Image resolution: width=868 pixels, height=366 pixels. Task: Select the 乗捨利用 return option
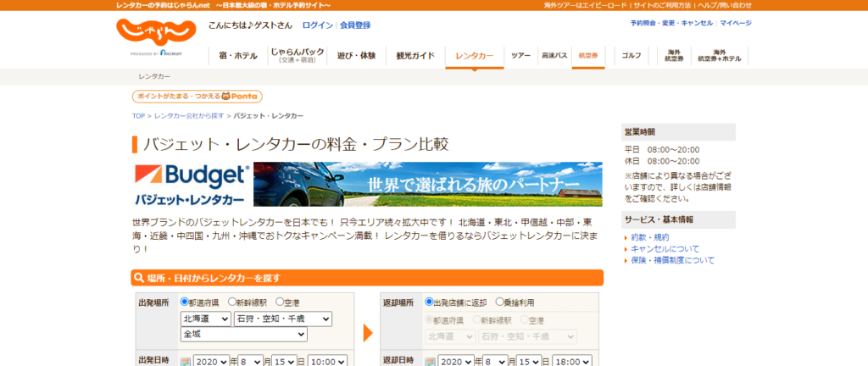[x=499, y=302]
